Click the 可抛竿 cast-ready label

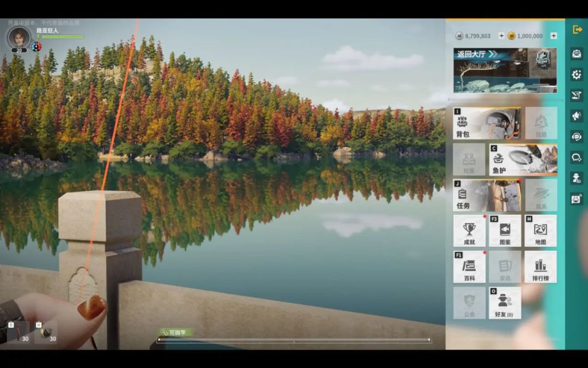coord(175,333)
